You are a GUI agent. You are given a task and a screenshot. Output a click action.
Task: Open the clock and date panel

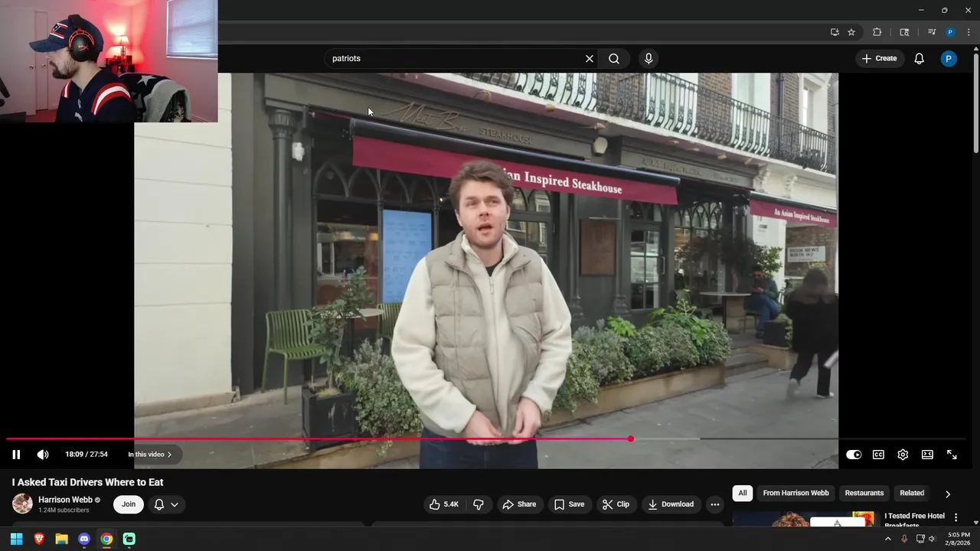pyautogui.click(x=958, y=539)
